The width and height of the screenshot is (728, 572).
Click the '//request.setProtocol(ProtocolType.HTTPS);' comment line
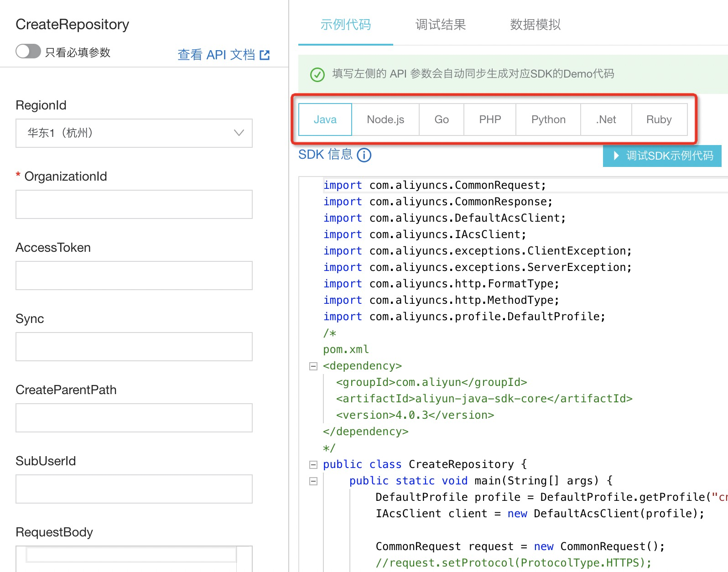pos(514,563)
